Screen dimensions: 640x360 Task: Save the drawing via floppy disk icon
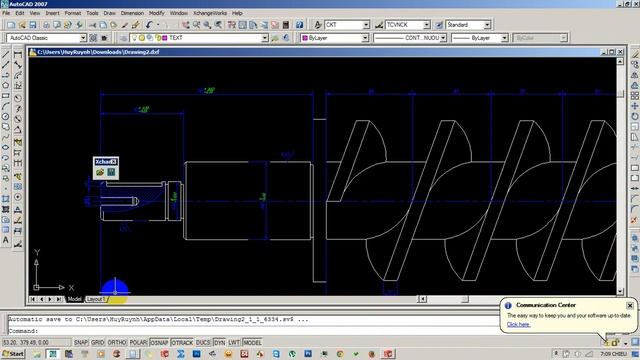[x=33, y=25]
